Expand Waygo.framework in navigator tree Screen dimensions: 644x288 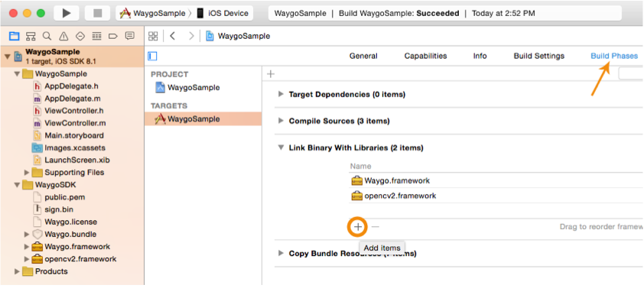27,247
